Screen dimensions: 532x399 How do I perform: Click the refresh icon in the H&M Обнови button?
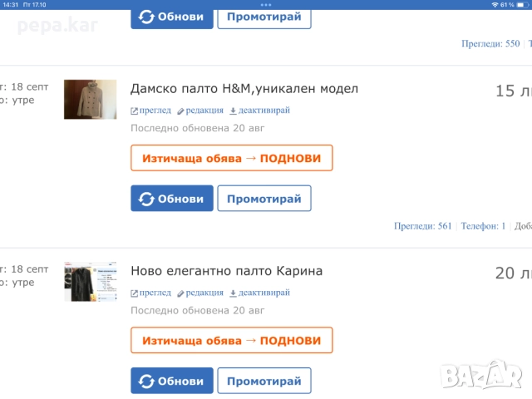tap(146, 199)
